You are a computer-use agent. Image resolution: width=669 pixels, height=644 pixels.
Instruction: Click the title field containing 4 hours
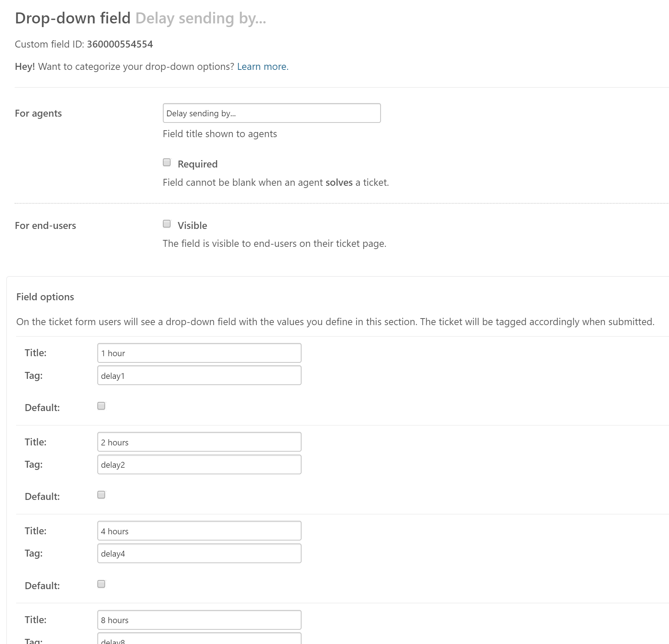click(x=199, y=531)
